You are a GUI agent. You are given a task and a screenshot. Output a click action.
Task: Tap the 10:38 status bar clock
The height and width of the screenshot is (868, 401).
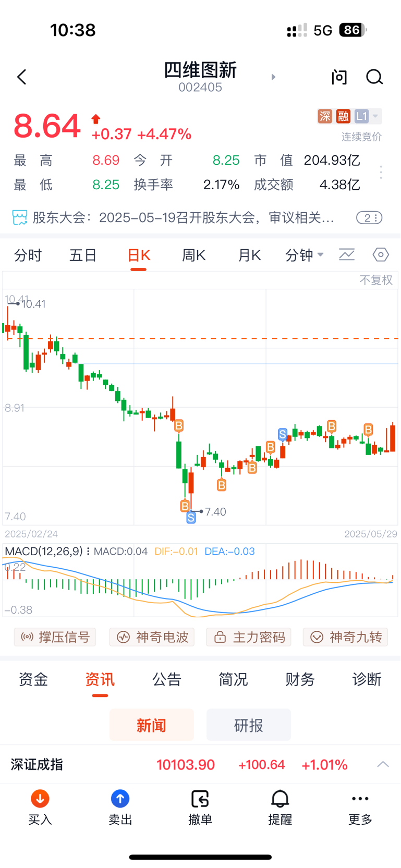point(73,30)
